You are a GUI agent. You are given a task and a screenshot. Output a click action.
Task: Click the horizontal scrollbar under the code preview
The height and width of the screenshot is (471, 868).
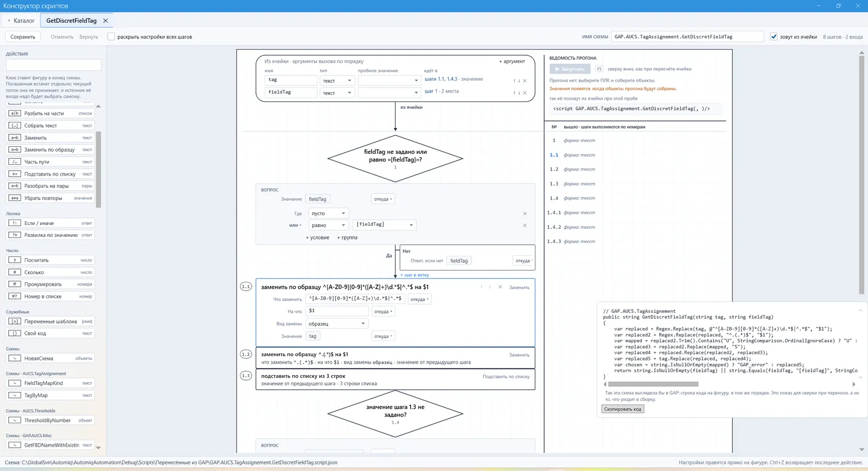(653, 384)
